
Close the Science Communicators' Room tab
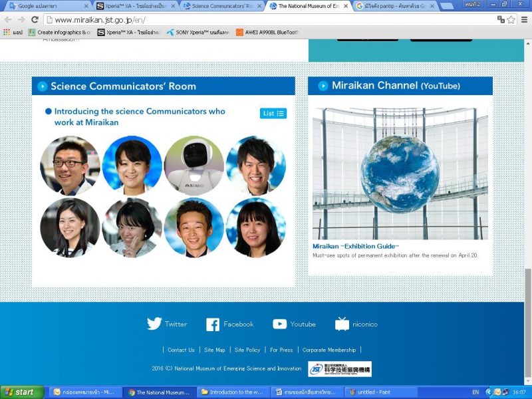(259, 6)
